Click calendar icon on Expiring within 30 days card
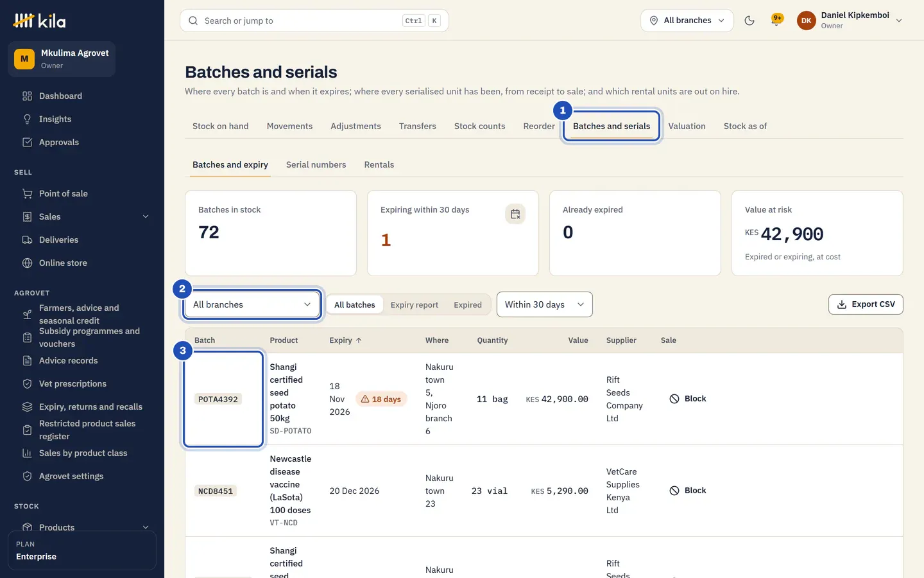924x578 pixels. point(515,214)
